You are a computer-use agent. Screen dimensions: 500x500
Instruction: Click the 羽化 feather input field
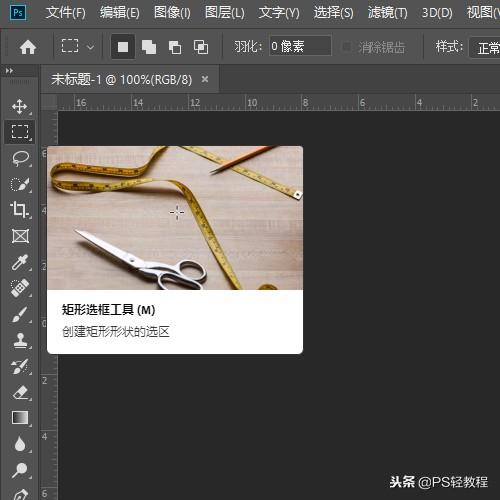pos(300,46)
